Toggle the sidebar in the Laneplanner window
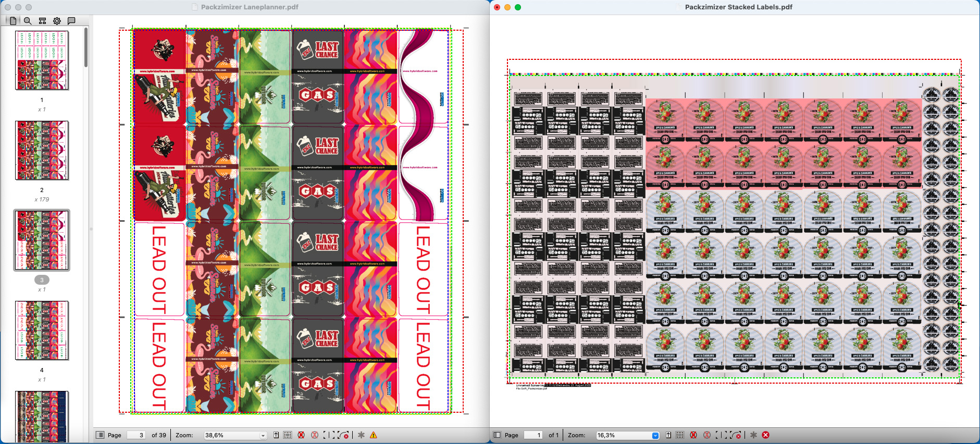 point(100,435)
